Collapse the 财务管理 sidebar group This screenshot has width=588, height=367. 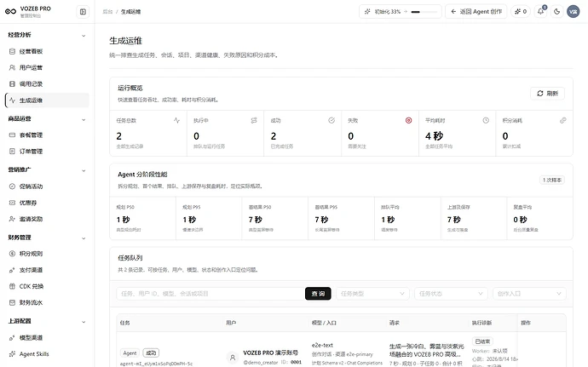[84, 238]
